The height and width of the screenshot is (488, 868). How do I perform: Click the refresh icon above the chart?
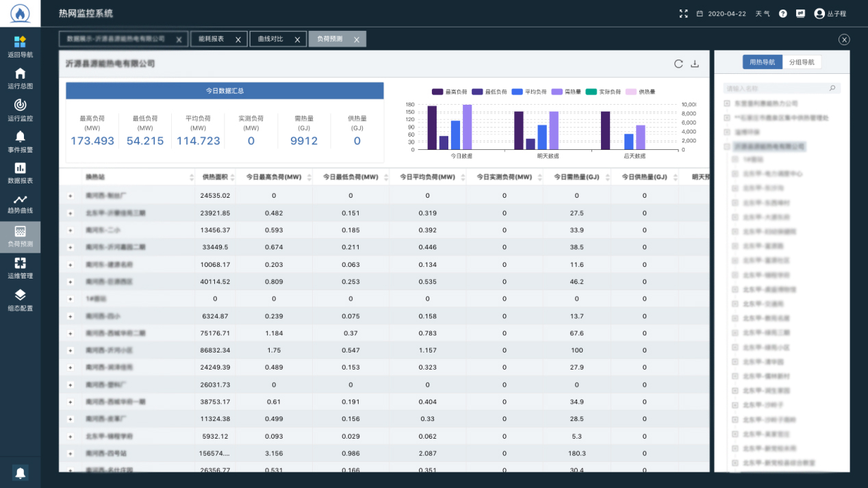coord(678,64)
